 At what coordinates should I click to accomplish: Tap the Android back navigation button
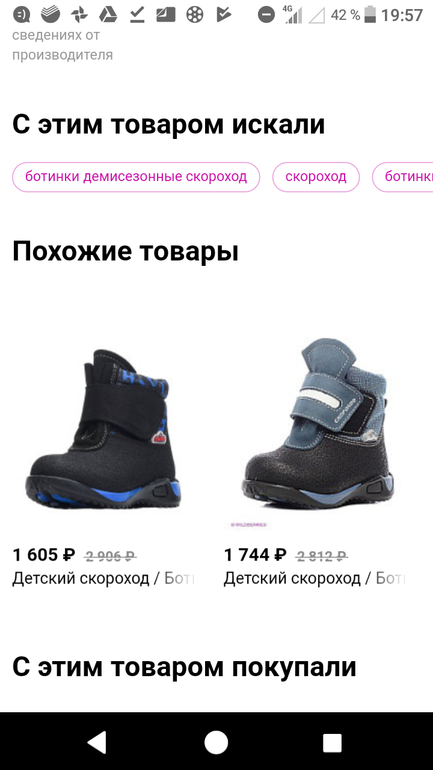[x=97, y=742]
